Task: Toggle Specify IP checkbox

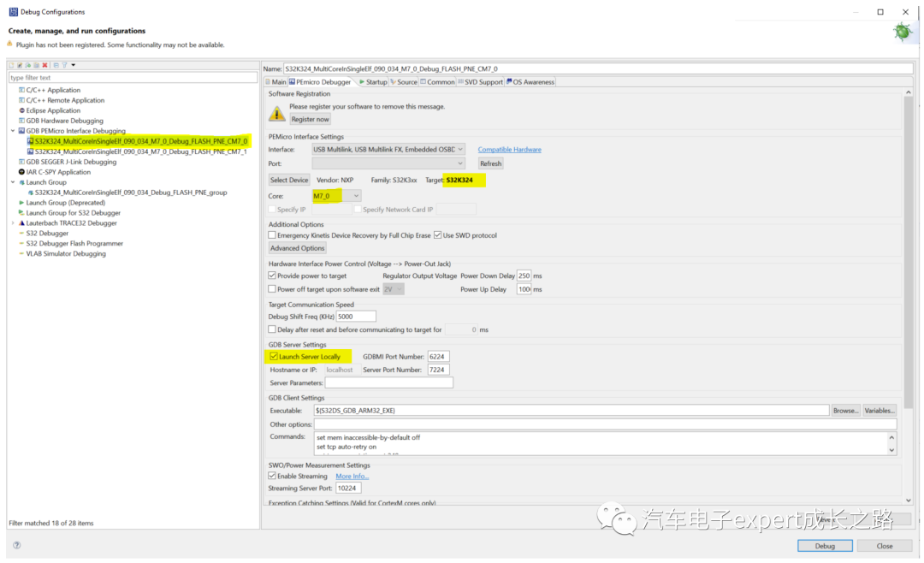Action: pyautogui.click(x=272, y=210)
